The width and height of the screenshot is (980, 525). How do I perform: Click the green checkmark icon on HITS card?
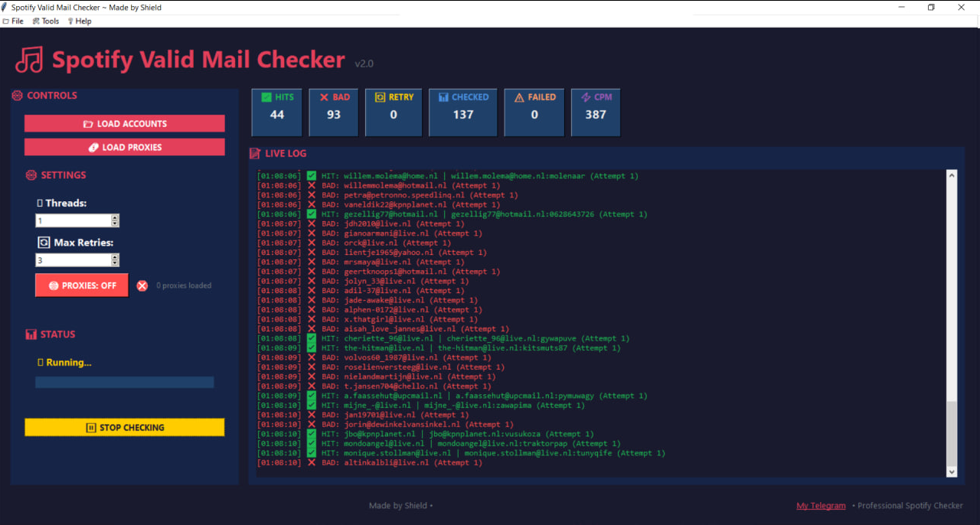click(266, 97)
